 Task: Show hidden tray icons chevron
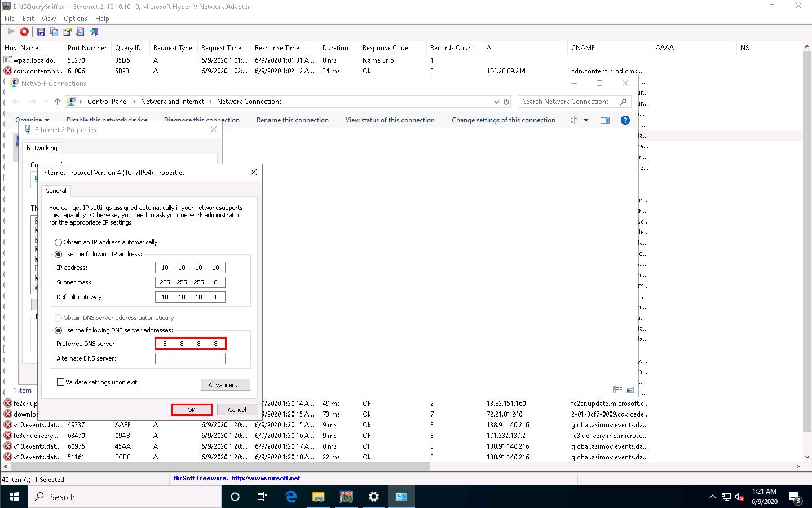pos(712,497)
